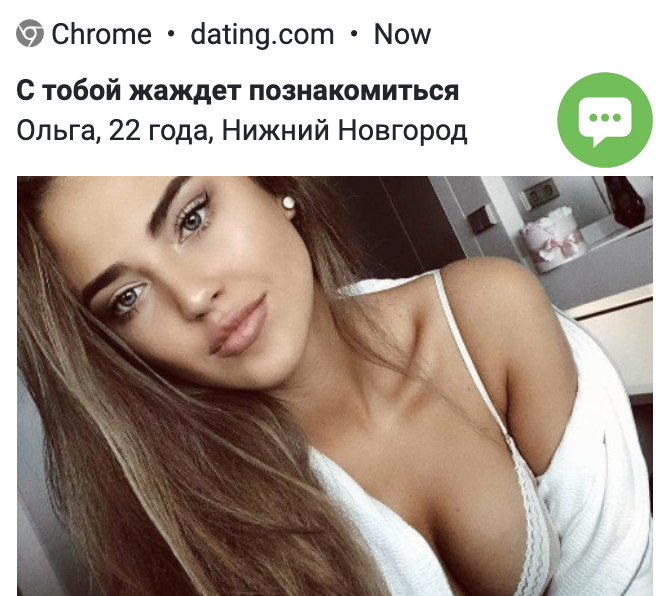Click the Chrome logo icon

tap(30, 33)
